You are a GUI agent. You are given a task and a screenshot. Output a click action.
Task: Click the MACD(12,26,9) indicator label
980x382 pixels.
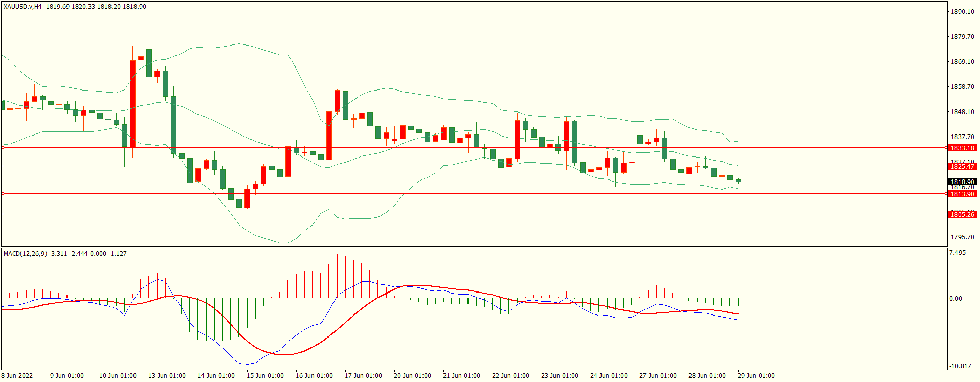pos(26,254)
